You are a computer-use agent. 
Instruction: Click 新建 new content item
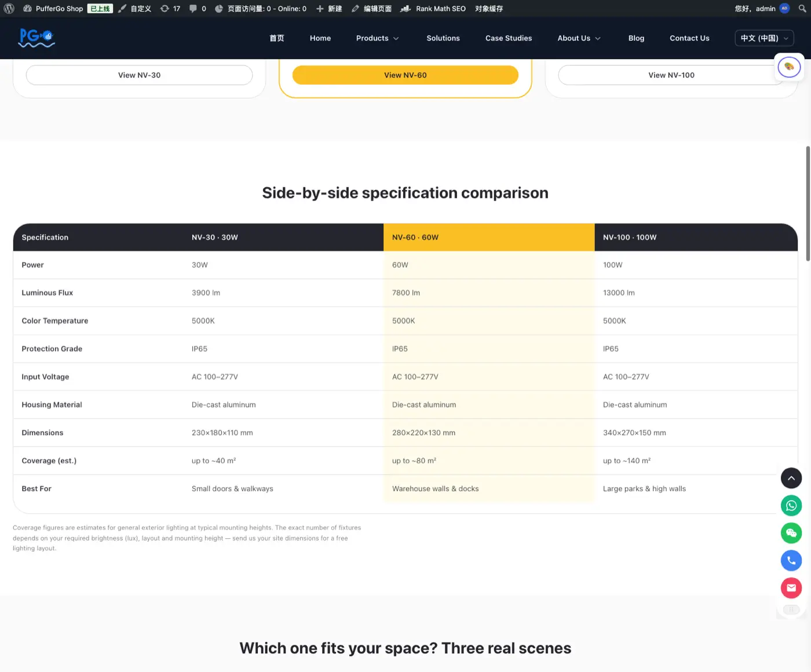pos(329,9)
